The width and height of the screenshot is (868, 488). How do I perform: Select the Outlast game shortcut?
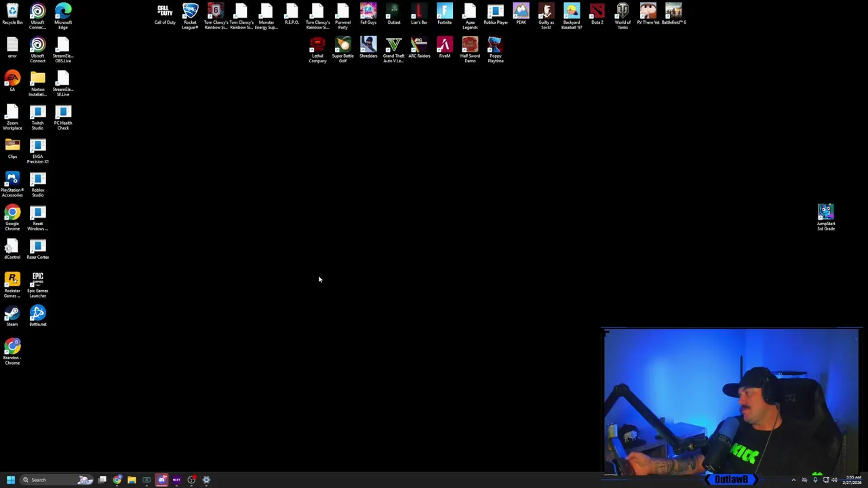(x=393, y=14)
